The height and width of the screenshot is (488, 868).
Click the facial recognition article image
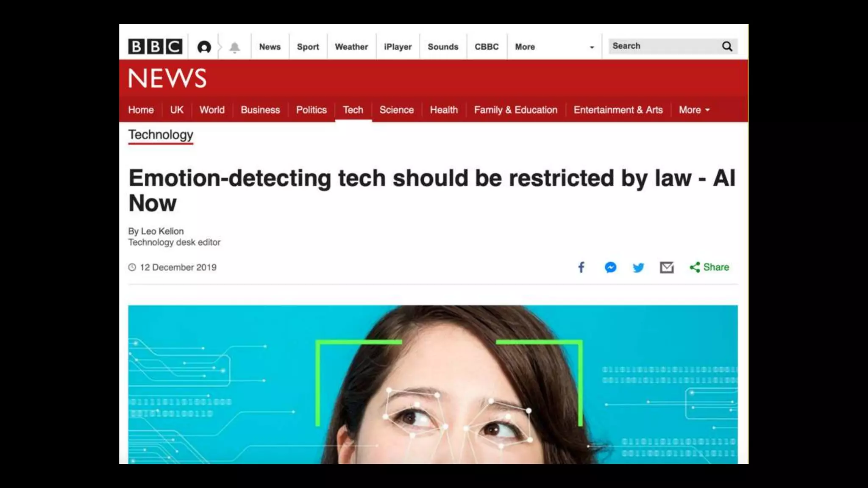(433, 384)
